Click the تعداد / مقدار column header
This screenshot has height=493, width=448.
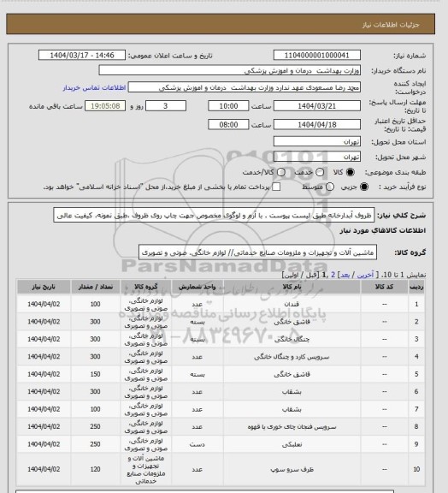(96, 287)
